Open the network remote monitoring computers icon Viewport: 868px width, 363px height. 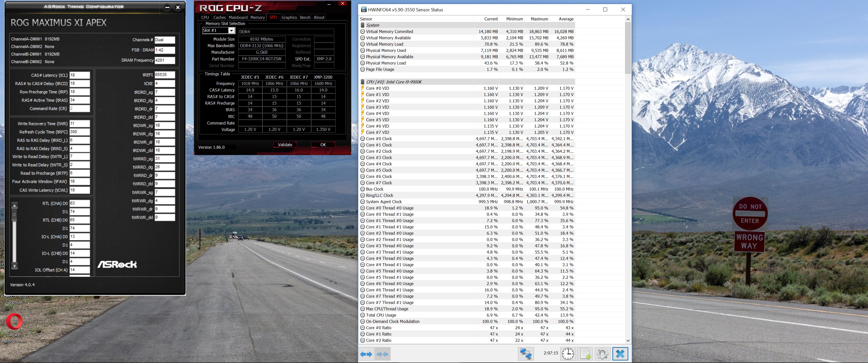(526, 354)
